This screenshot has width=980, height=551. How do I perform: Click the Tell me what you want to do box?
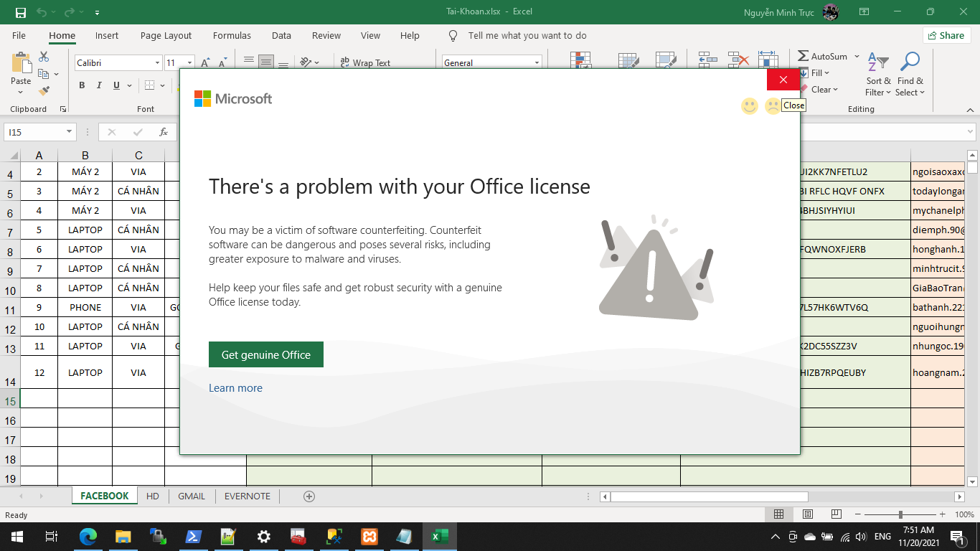point(527,35)
